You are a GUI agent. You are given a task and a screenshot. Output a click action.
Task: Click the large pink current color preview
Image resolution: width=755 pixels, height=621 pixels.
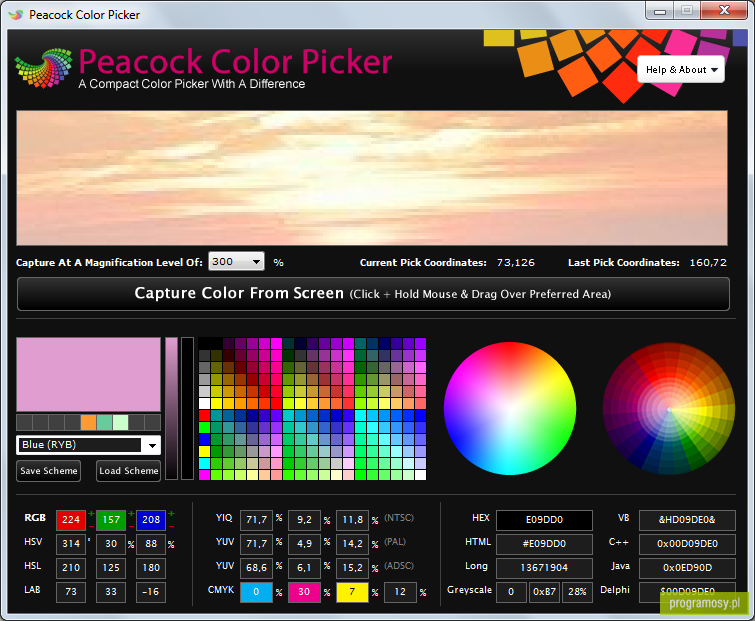[89, 375]
